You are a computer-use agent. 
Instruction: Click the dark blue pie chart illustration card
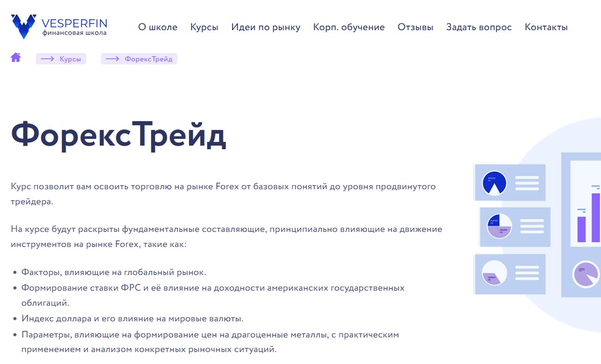(x=509, y=182)
